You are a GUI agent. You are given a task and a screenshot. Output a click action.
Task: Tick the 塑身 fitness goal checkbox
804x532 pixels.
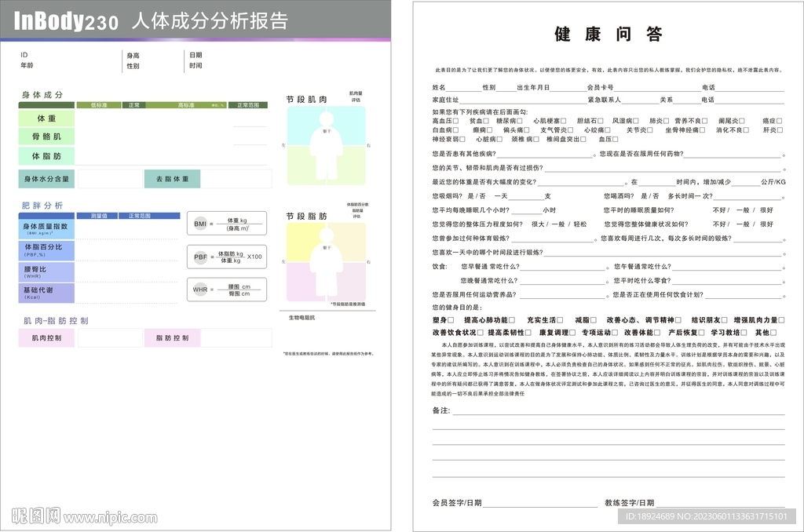(x=451, y=320)
